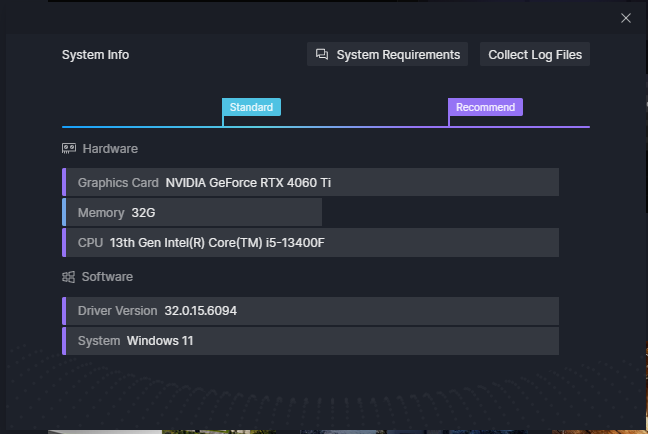This screenshot has width=648, height=434.
Task: Click the Hardware section icon
Action: pyautogui.click(x=69, y=148)
